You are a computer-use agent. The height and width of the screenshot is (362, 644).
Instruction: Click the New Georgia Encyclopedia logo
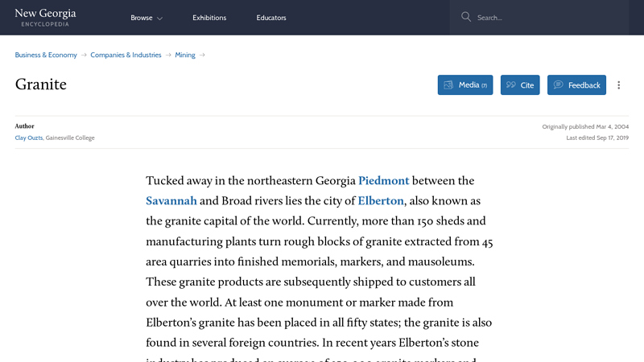coord(45,17)
